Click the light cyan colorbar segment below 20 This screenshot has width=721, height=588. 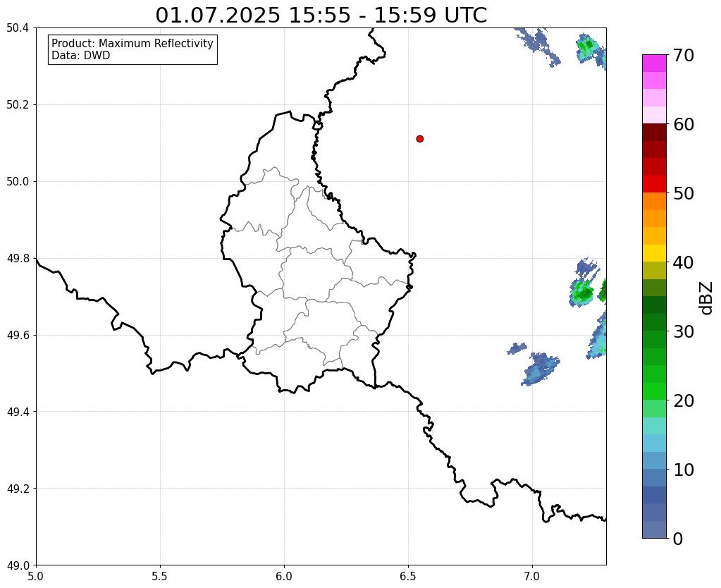(x=654, y=426)
